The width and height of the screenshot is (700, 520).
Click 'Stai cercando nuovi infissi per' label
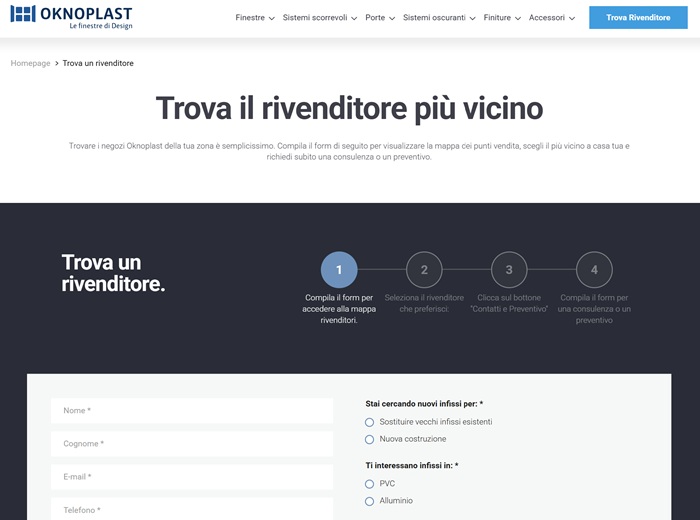click(x=424, y=404)
